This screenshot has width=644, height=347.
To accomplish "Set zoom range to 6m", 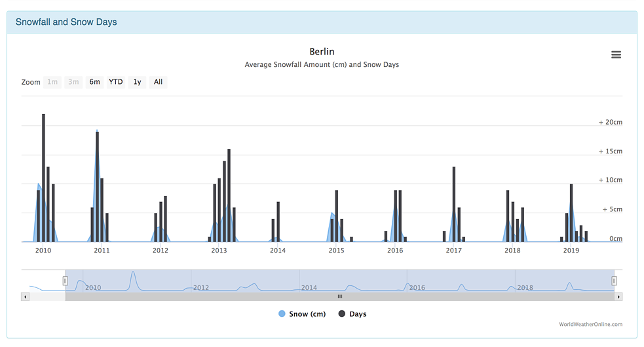I will coord(95,82).
